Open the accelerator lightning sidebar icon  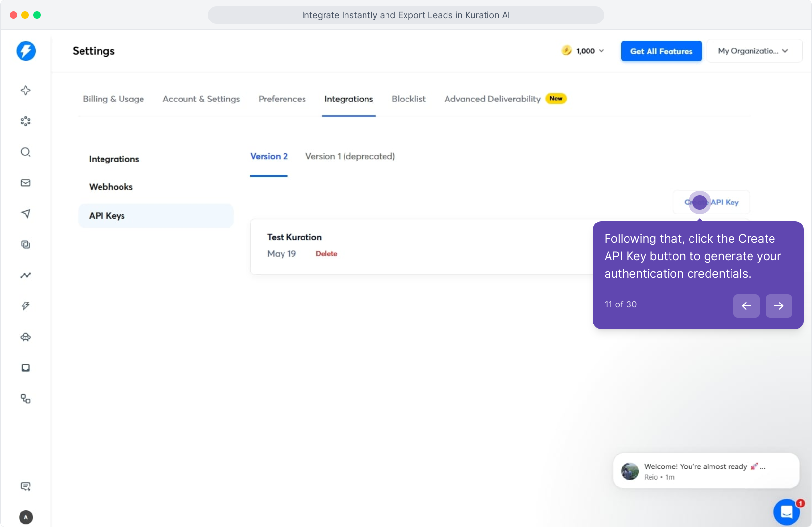[26, 306]
